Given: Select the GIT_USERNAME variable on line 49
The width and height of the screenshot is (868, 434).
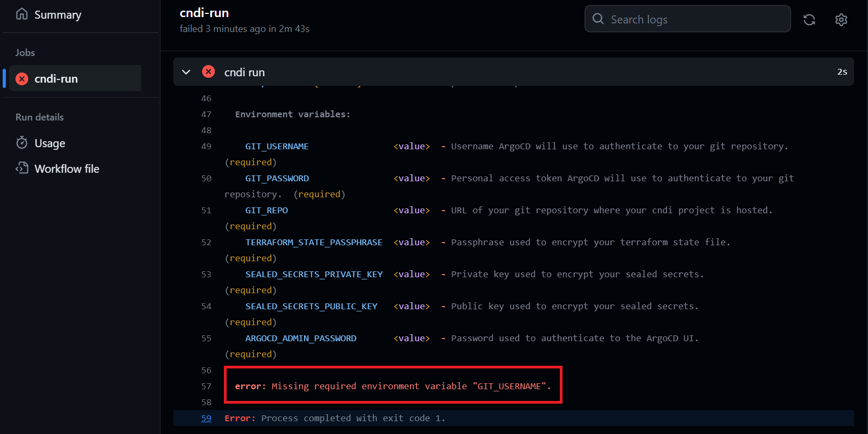Looking at the screenshot, I should [277, 147].
